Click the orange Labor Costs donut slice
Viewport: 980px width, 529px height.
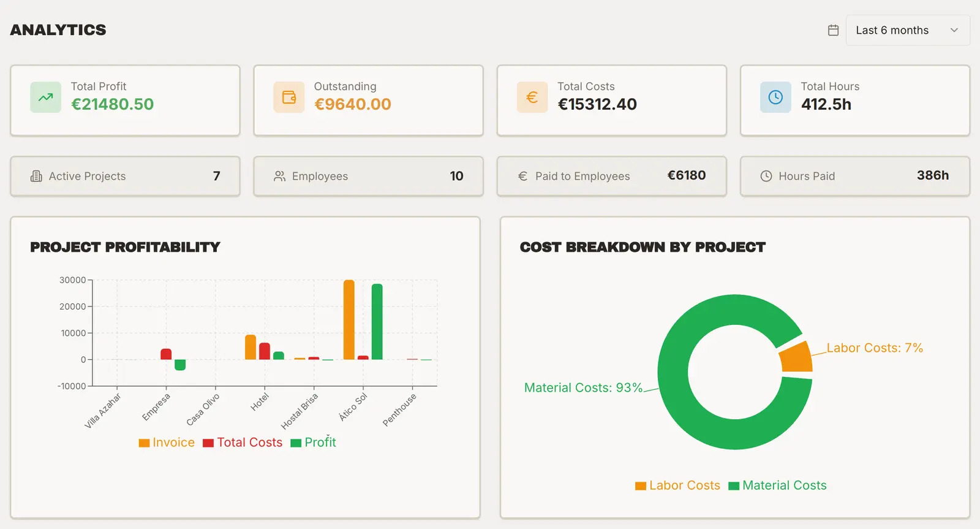pos(797,357)
